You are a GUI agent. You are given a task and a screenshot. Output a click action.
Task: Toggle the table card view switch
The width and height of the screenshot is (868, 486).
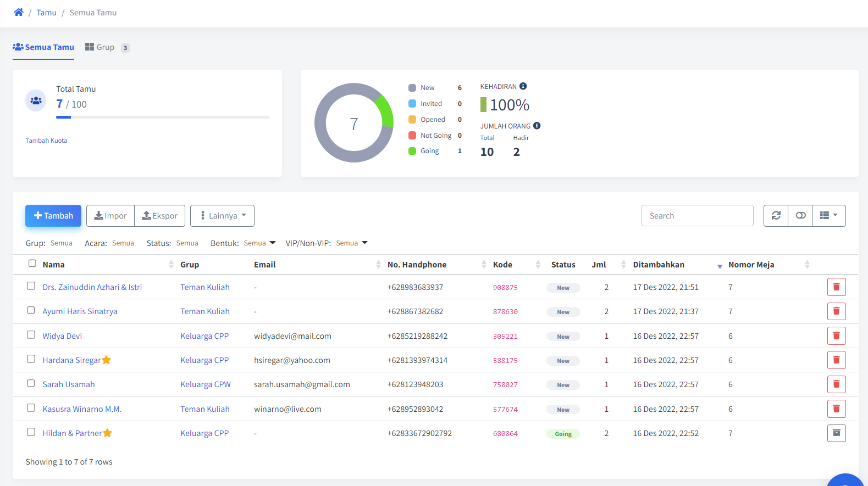click(800, 216)
